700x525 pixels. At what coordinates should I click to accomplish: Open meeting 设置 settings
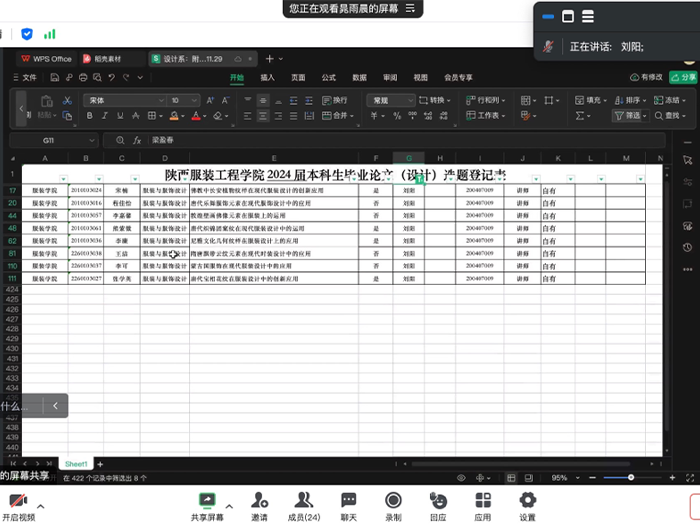528,508
